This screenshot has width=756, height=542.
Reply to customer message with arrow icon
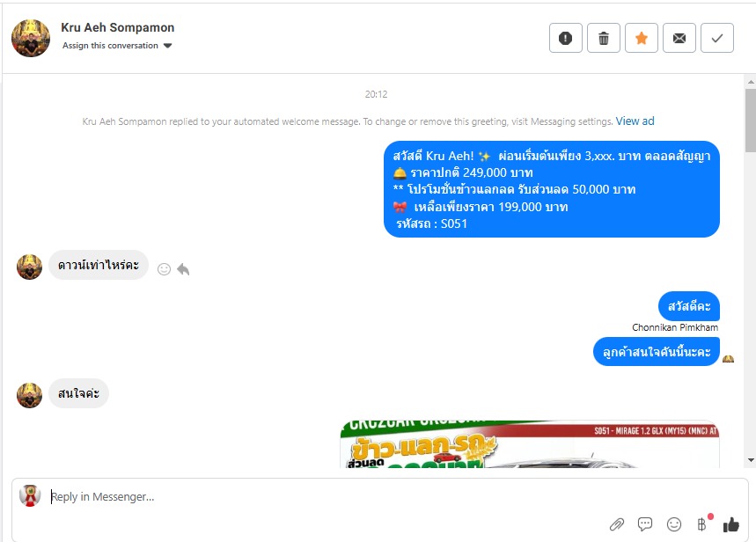pos(183,269)
